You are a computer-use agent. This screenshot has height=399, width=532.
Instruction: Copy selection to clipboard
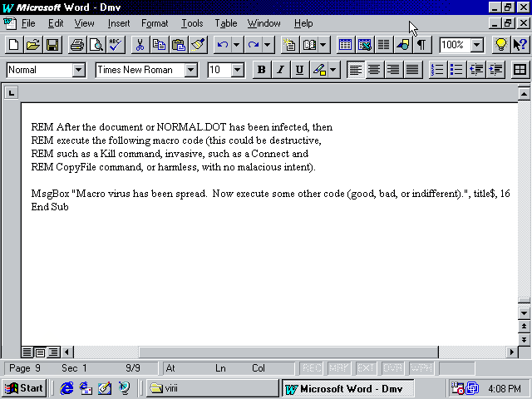pyautogui.click(x=159, y=45)
